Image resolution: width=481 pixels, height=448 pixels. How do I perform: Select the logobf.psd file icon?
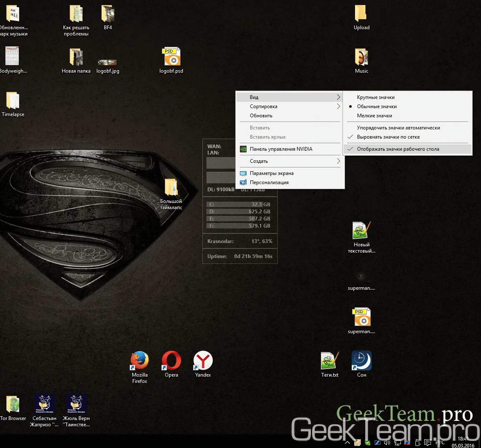click(x=171, y=61)
